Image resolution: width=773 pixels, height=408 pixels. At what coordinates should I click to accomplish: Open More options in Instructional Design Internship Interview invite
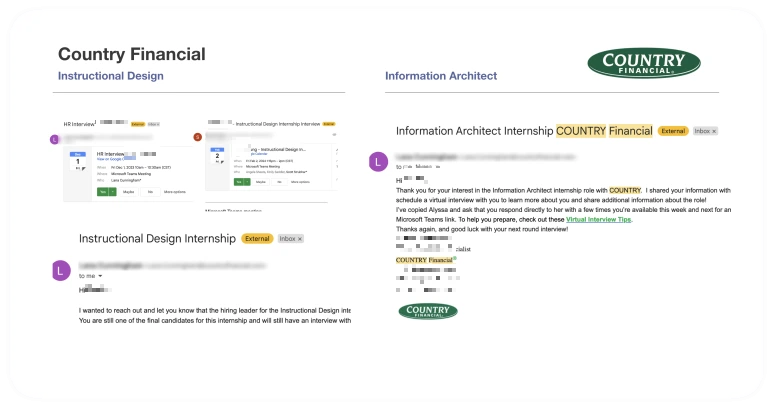(300, 182)
